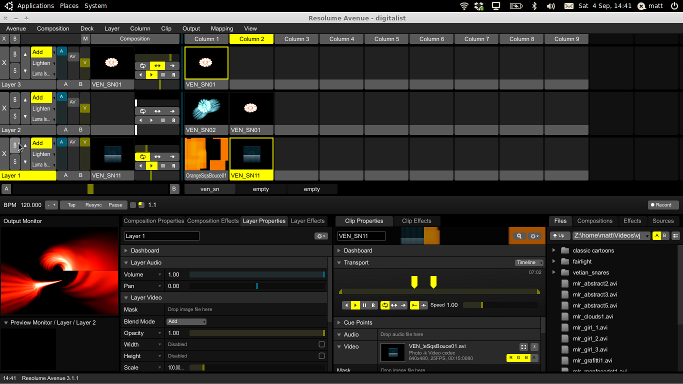Click the Record button
The image size is (683, 384).
point(662,205)
